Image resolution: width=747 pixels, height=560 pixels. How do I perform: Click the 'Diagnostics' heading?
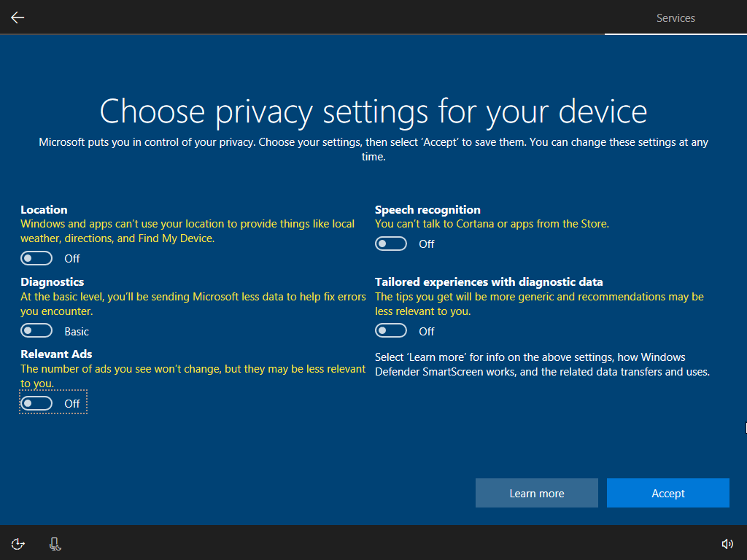coord(53,282)
